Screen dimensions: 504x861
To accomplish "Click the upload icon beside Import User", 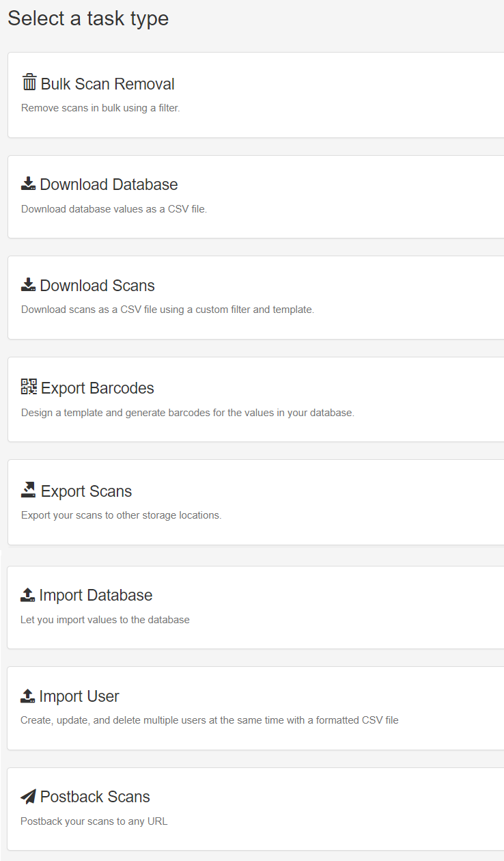I will pyautogui.click(x=28, y=696).
